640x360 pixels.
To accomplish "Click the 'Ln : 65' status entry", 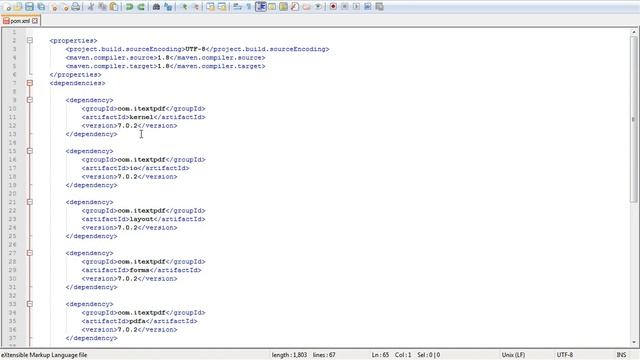I will coord(380,355).
